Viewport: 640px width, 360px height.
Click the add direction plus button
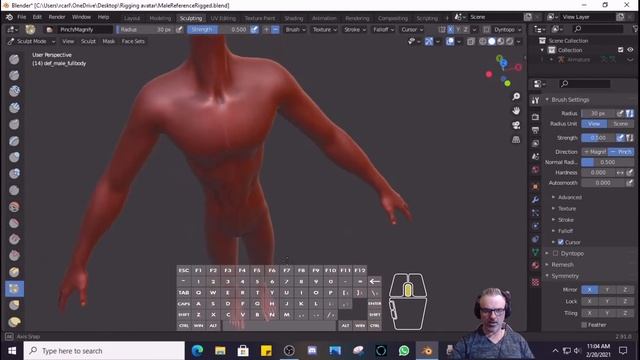pyautogui.click(x=266, y=29)
